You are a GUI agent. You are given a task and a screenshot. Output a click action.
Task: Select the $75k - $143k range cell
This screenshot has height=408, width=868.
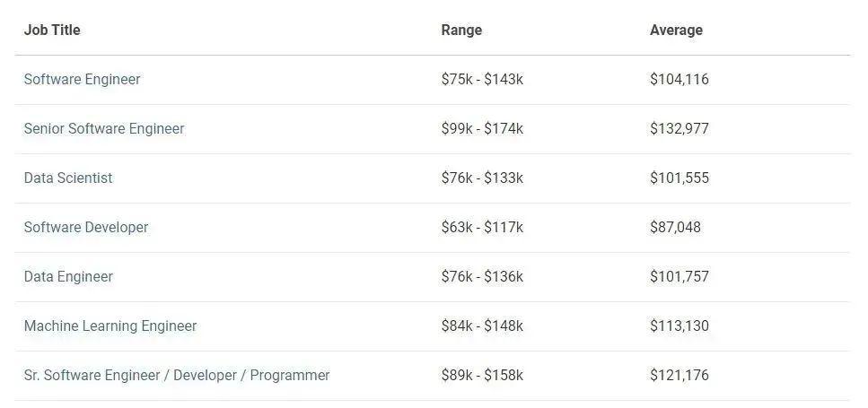click(482, 80)
